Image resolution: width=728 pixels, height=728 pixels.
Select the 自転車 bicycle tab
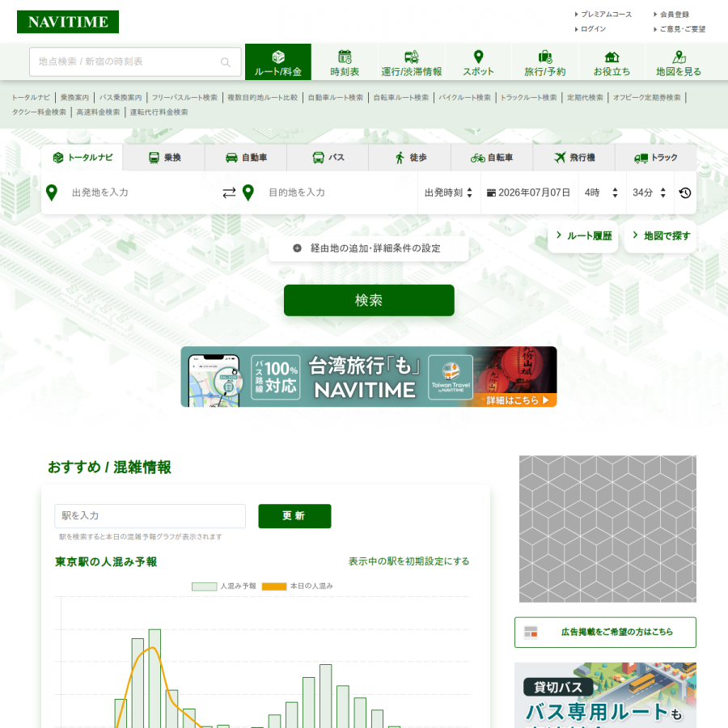492,158
